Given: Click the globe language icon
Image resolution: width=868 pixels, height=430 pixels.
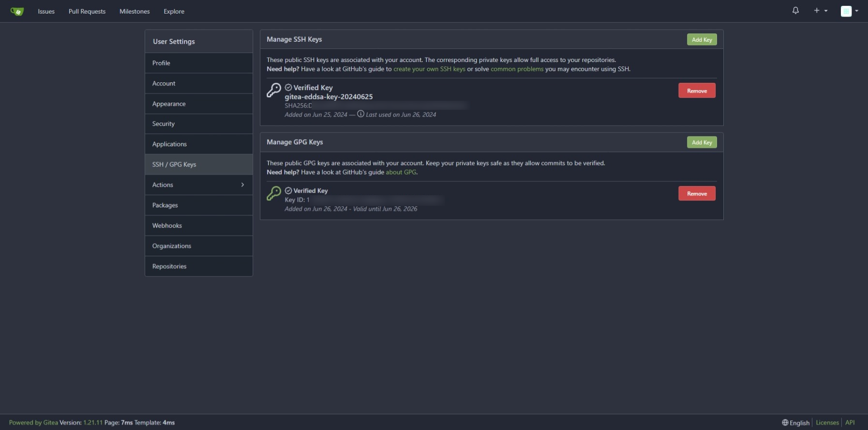Looking at the screenshot, I should (785, 423).
